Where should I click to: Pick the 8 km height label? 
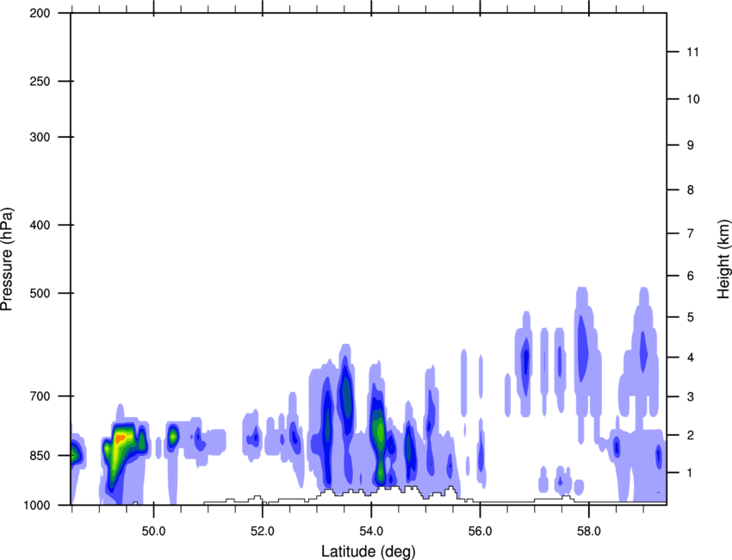pyautogui.click(x=691, y=190)
